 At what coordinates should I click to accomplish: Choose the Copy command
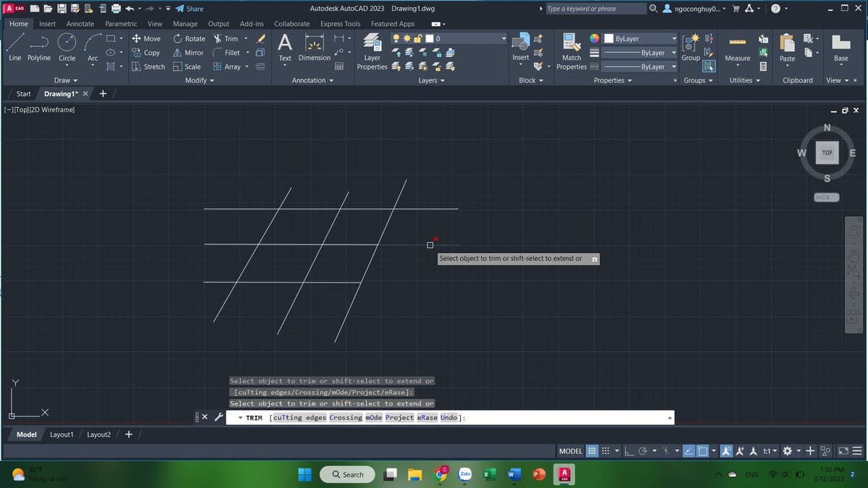tap(145, 53)
